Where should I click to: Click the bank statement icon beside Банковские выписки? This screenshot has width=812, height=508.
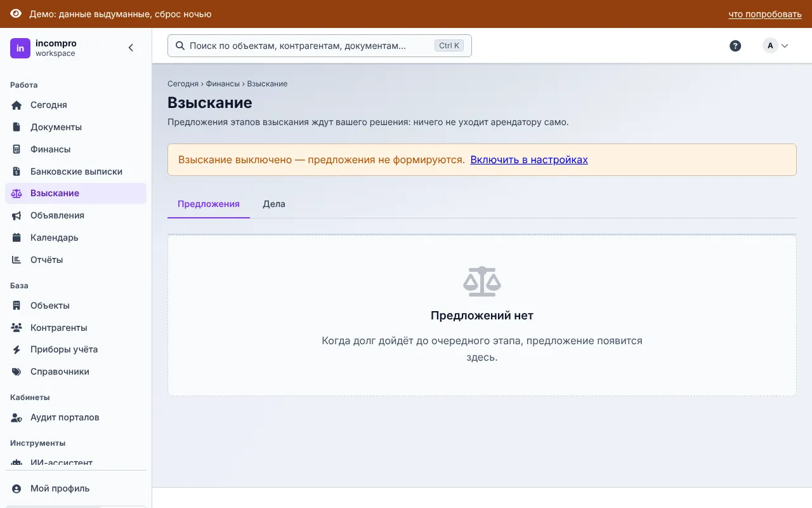17,171
